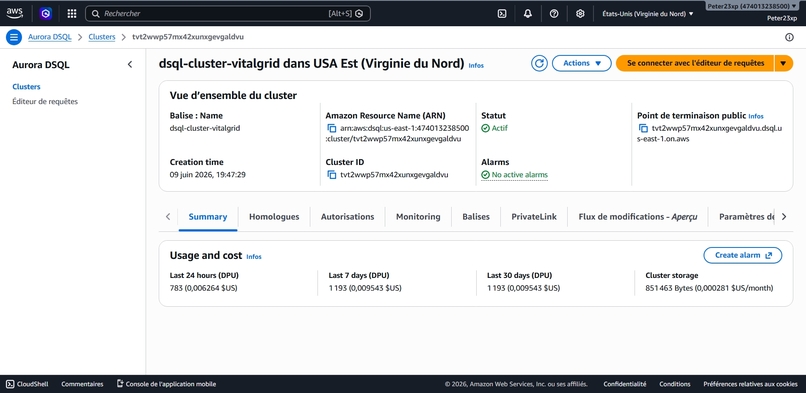Viewport: 806px width, 393px height.
Task: Switch to the Homologues tab
Action: pos(274,217)
